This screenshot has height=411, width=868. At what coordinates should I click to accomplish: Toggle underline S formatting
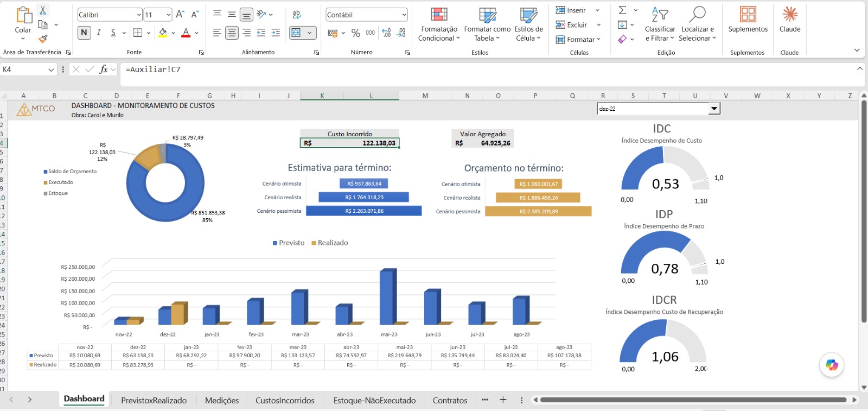(x=113, y=33)
